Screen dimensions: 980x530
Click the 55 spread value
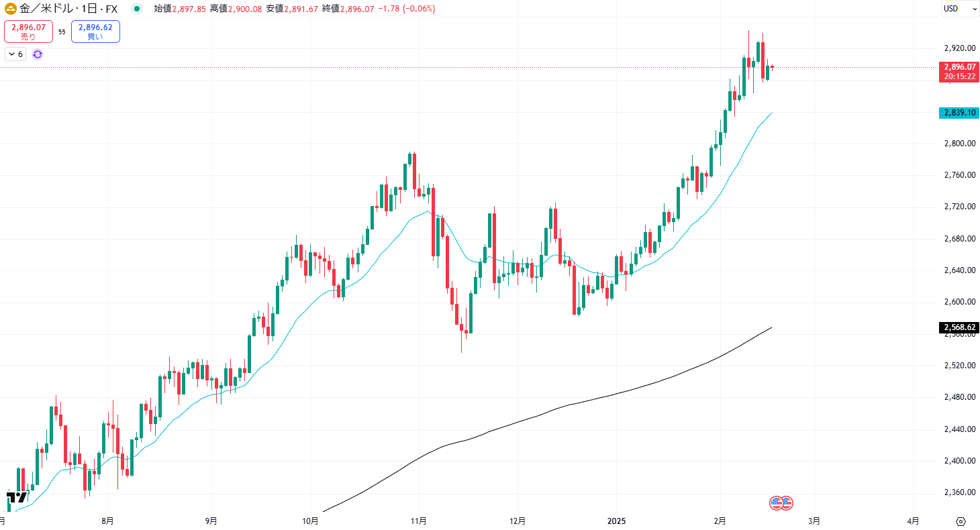click(62, 32)
